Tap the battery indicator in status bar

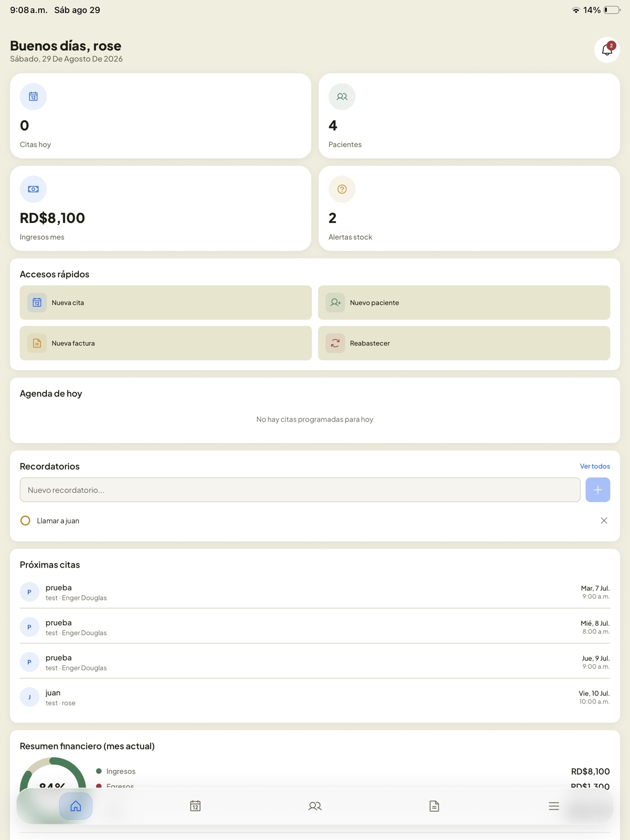[612, 10]
